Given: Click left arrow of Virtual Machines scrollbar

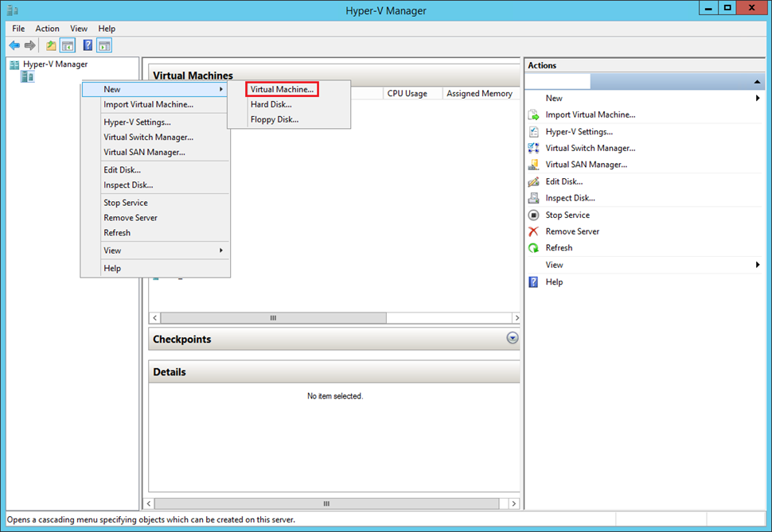Looking at the screenshot, I should click(155, 318).
